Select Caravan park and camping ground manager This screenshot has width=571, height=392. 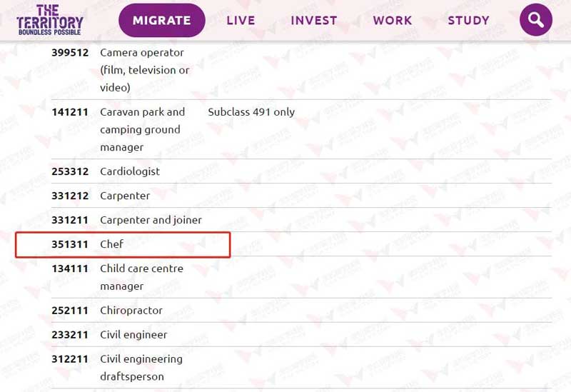tap(142, 129)
